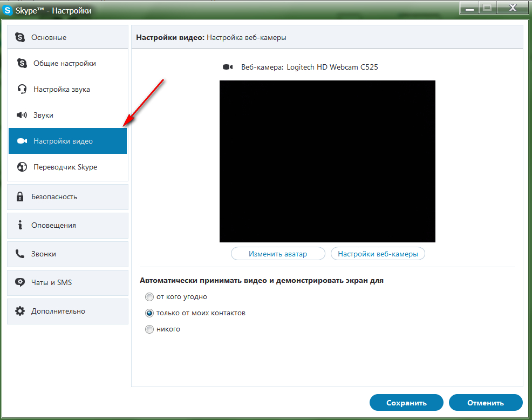Expand the Дополнительно section
The image size is (532, 420).
click(67, 311)
